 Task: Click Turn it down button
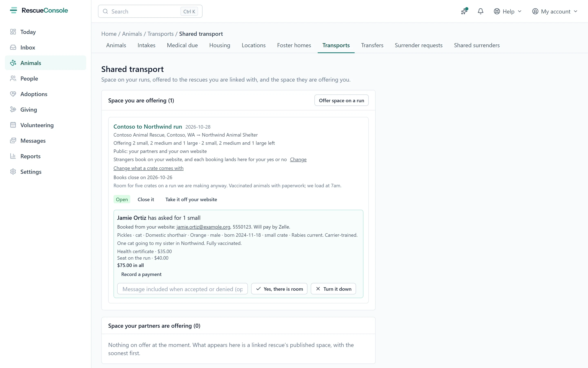(x=333, y=289)
